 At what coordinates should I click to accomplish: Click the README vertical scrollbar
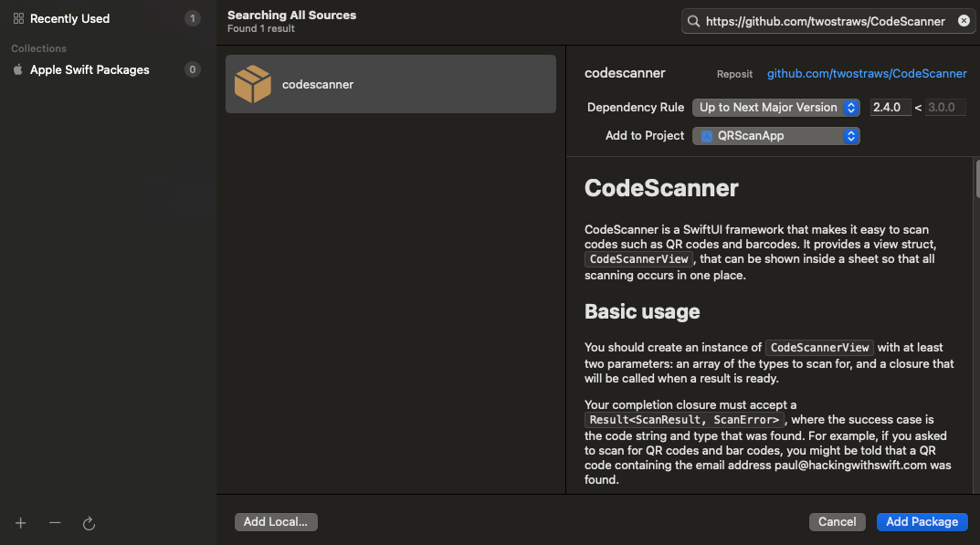point(977,179)
